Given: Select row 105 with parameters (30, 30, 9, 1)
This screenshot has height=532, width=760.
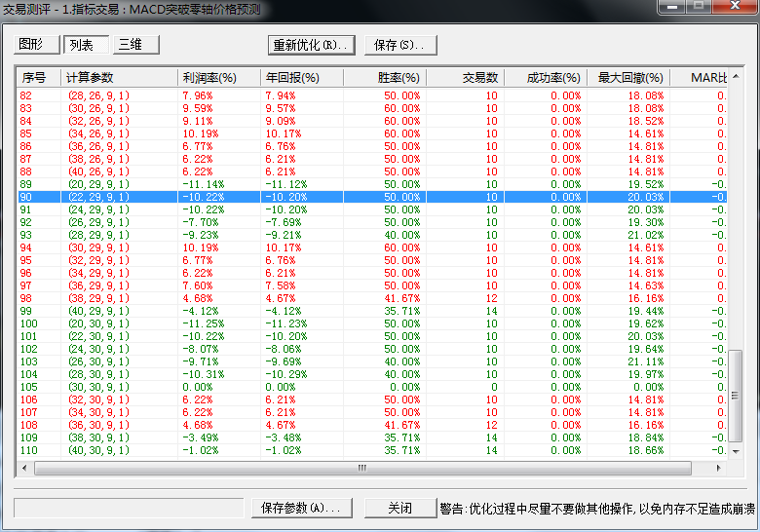Looking at the screenshot, I should coord(372,387).
